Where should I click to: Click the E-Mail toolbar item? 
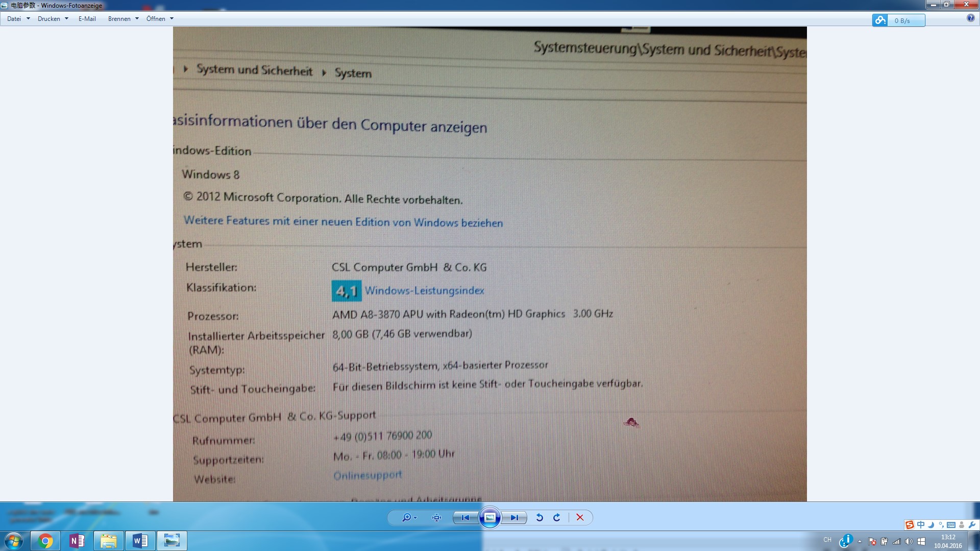click(87, 19)
